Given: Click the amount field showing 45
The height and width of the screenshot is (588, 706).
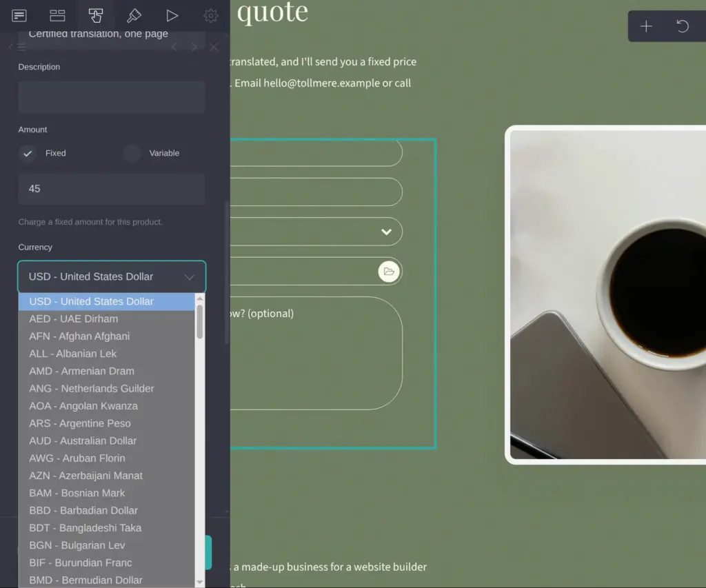Looking at the screenshot, I should (112, 189).
